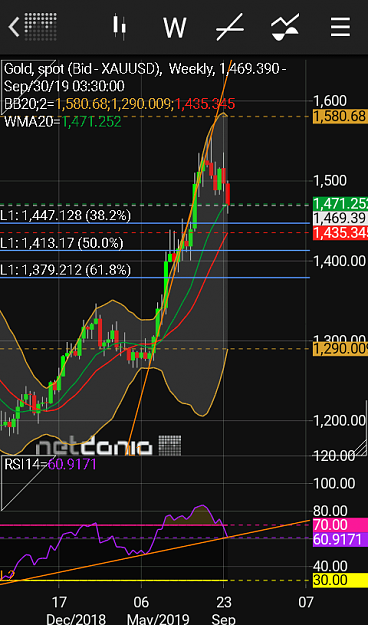368x625 pixels.
Task: Select the last red weekly candle
Action: (228, 194)
